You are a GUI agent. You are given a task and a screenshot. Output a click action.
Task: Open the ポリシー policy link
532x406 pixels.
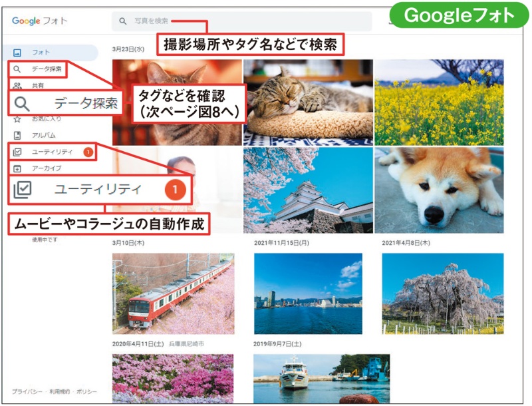point(85,391)
